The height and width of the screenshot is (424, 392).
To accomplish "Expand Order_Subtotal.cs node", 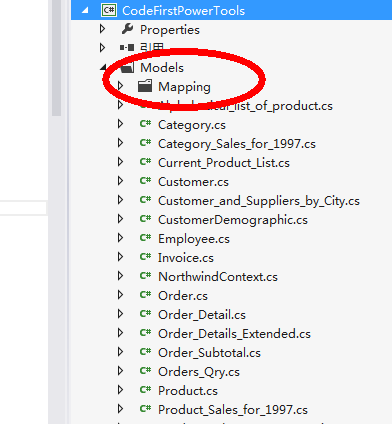I will click(121, 352).
